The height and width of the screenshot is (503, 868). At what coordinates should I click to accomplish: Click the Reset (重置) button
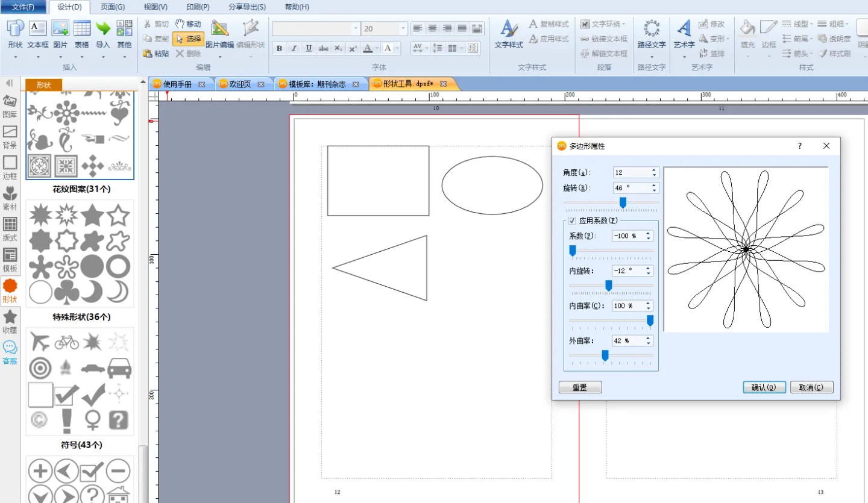[580, 387]
